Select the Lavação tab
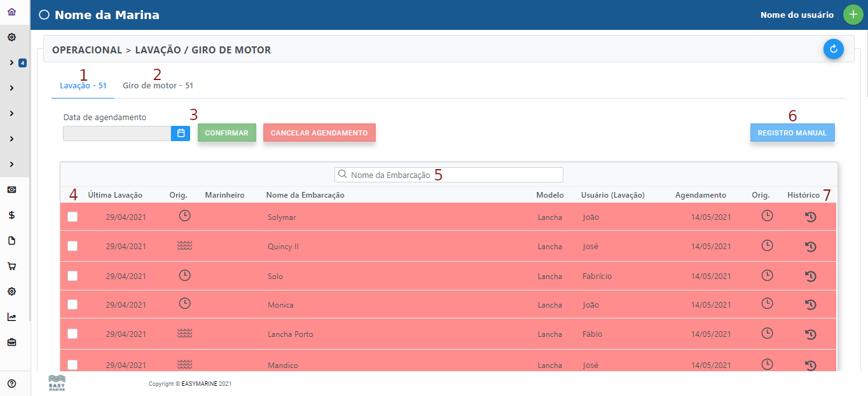The width and height of the screenshot is (868, 396). click(83, 85)
